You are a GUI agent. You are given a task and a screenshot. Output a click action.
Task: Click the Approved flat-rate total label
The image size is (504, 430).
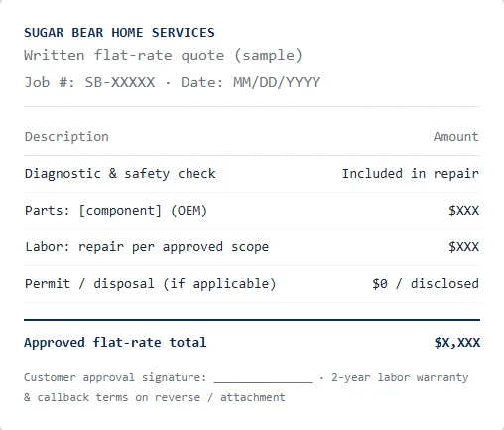pyautogui.click(x=115, y=343)
